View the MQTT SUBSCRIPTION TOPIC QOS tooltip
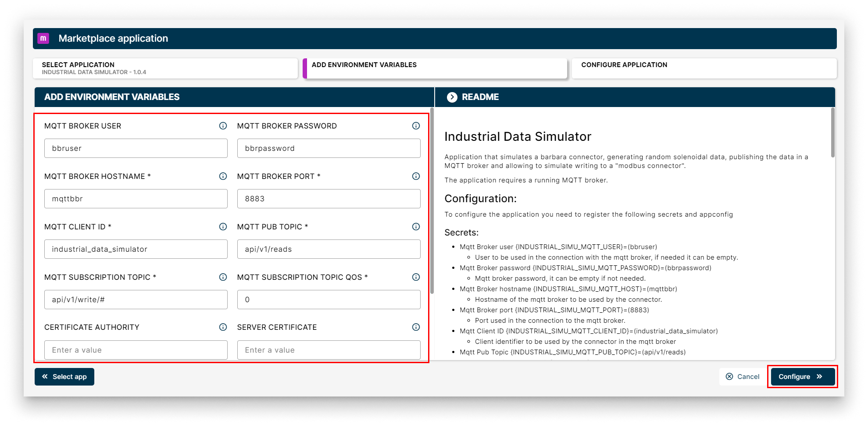 coord(416,277)
